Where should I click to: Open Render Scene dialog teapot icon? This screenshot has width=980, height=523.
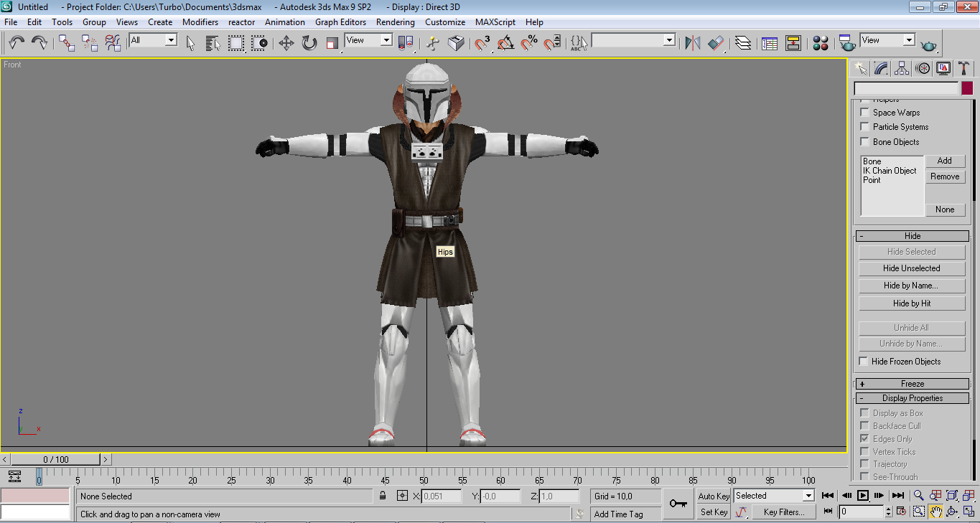(x=848, y=43)
